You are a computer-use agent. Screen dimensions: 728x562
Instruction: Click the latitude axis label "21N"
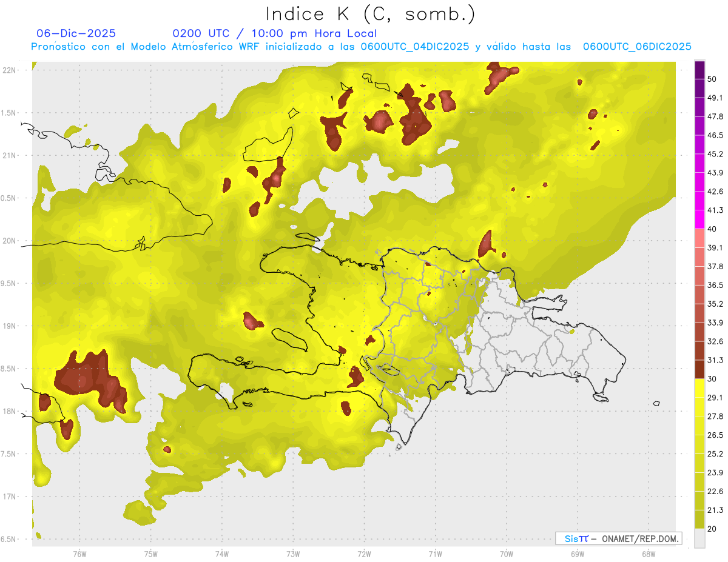pos(10,155)
